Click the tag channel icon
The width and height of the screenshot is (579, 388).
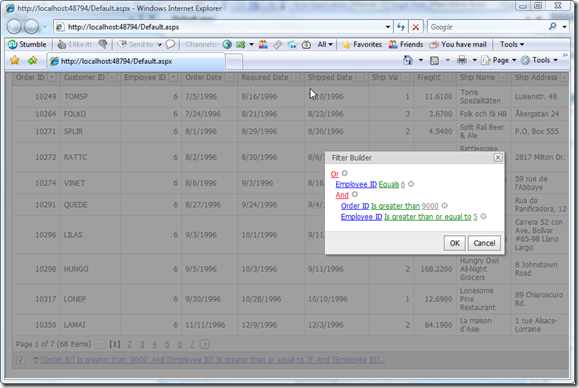[278, 45]
